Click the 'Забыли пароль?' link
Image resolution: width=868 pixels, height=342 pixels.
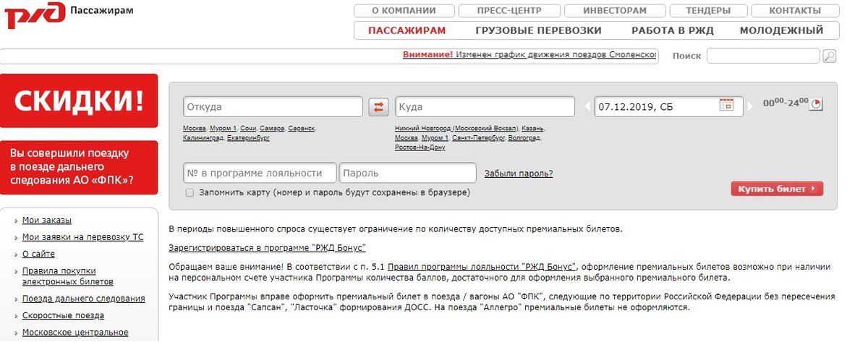pyautogui.click(x=519, y=173)
